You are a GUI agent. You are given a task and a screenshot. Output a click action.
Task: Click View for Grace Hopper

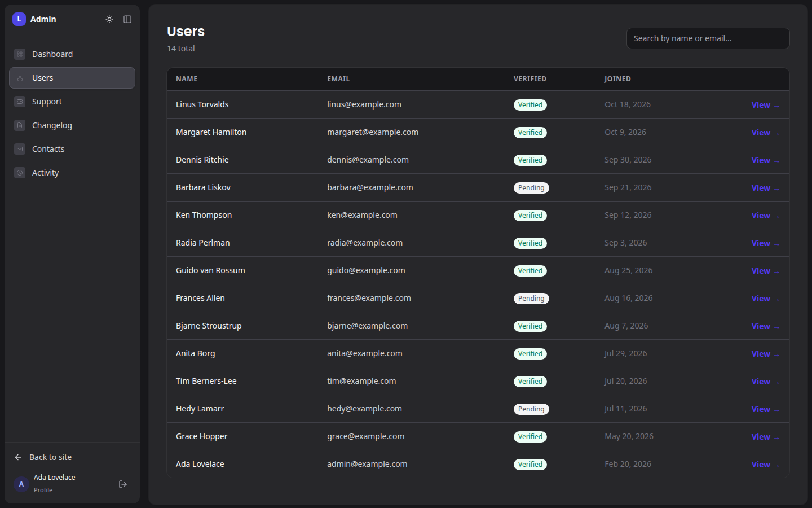tap(765, 437)
